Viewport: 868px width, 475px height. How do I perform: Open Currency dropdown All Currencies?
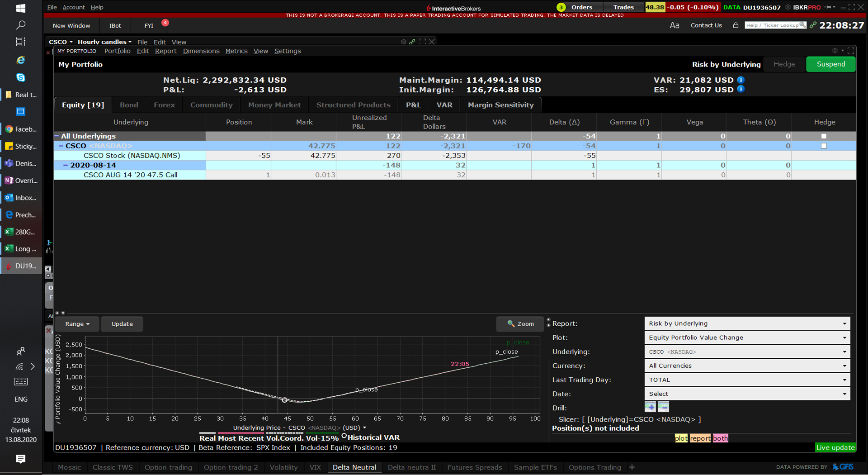[747, 366]
